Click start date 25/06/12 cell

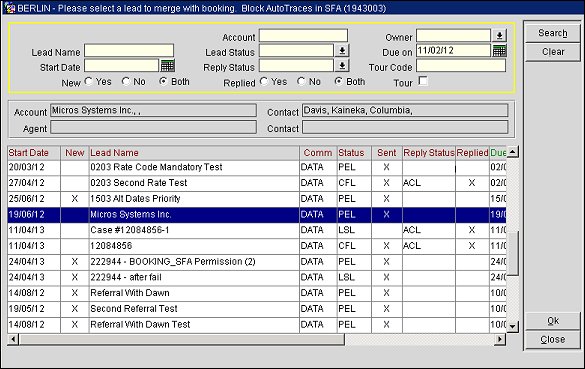pos(34,199)
